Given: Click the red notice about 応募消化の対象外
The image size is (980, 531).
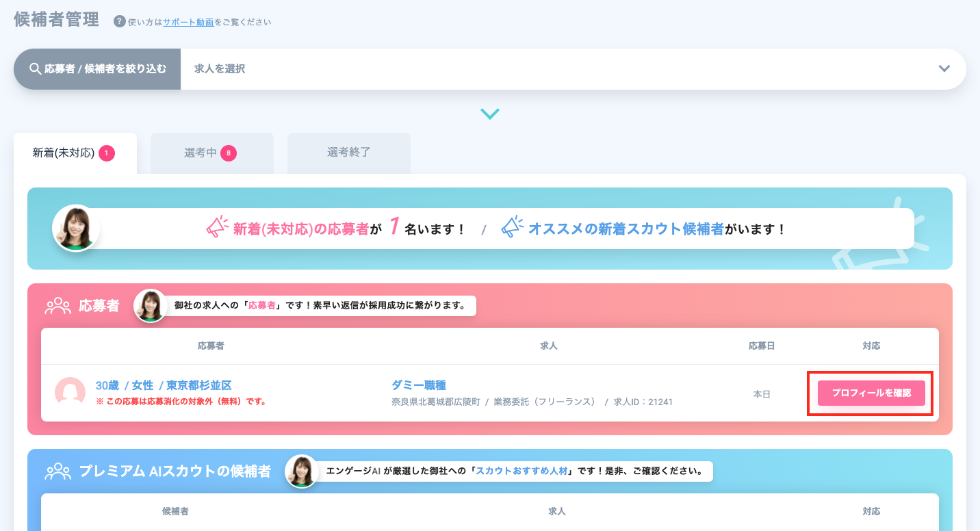Looking at the screenshot, I should click(x=181, y=402).
